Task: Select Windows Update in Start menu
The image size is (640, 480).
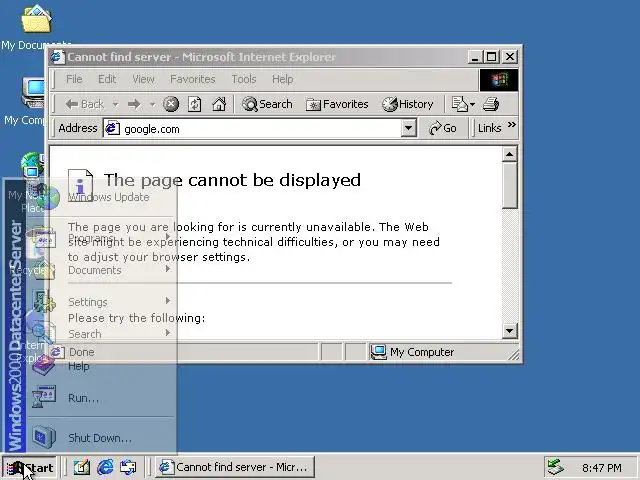Action: [x=100, y=197]
